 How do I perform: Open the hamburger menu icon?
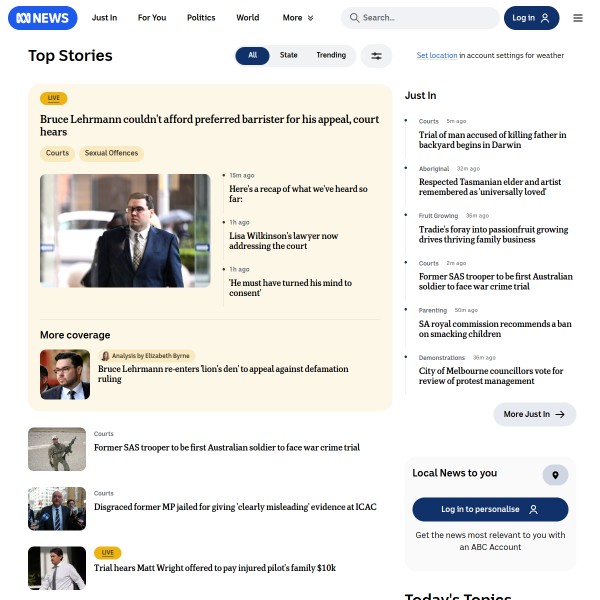[577, 18]
